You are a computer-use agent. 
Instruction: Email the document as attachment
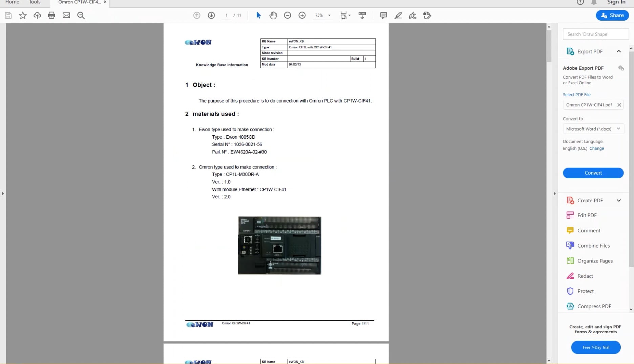point(66,15)
